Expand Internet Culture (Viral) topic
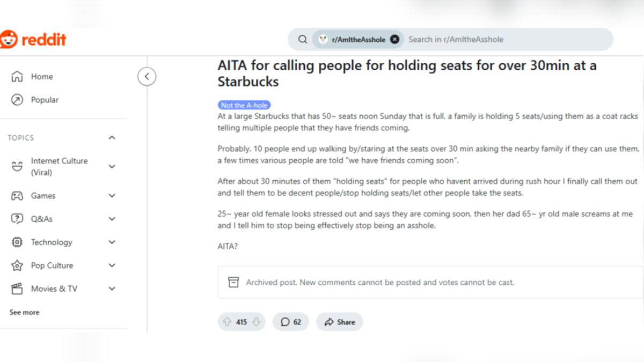Image resolution: width=644 pixels, height=362 pixels. (x=112, y=167)
